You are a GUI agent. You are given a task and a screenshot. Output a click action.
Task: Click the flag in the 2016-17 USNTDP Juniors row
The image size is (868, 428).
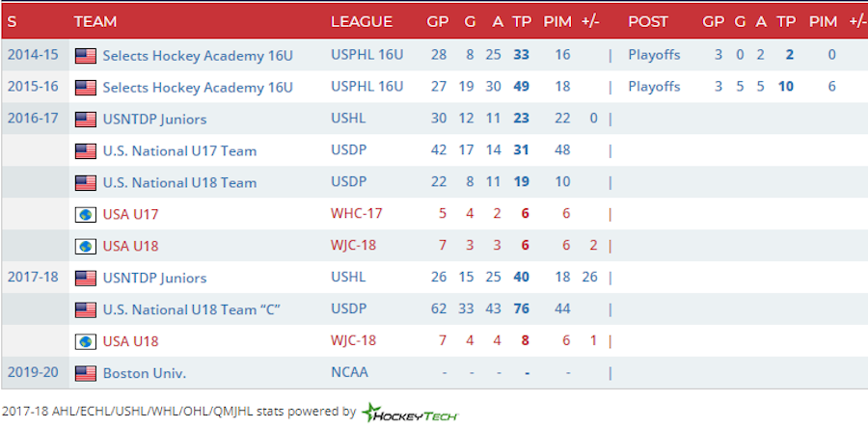click(86, 119)
